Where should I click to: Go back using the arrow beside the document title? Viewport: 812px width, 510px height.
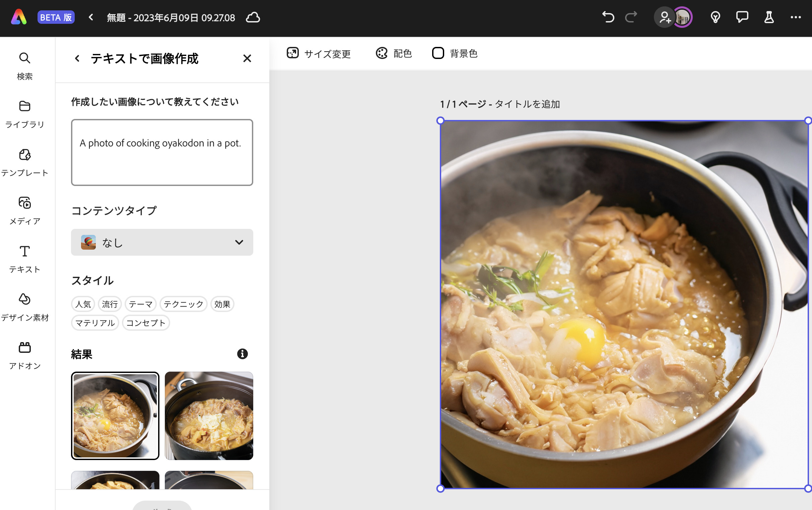coord(91,17)
